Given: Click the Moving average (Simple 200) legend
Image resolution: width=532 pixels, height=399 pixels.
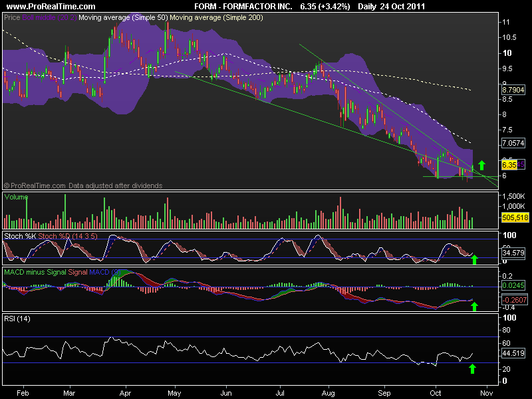Looking at the screenshot, I should coord(216,17).
